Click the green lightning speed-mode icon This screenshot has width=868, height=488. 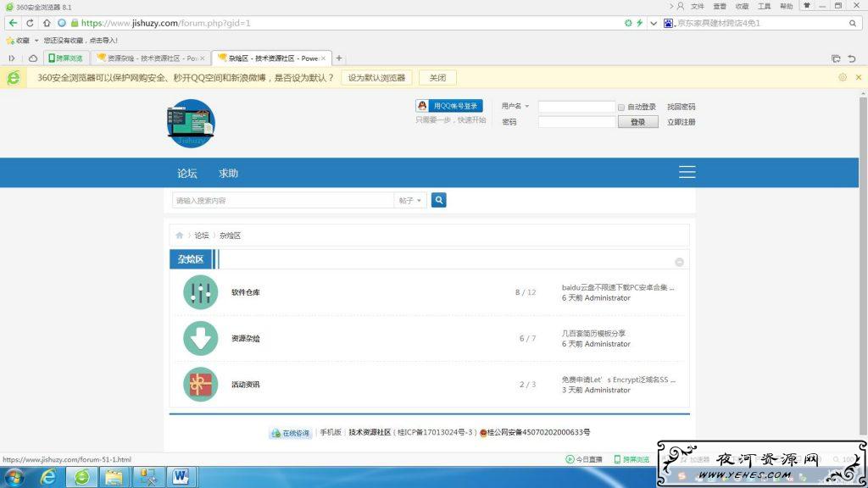click(639, 23)
